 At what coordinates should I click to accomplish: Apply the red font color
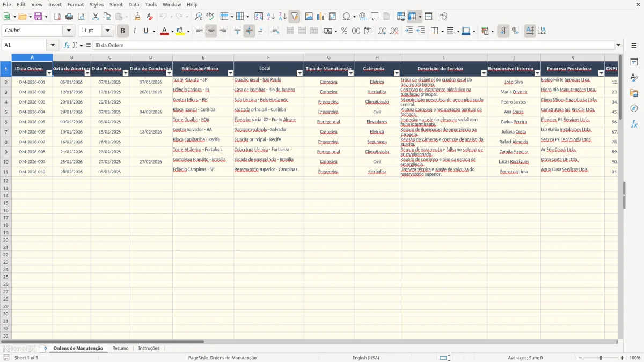point(164,31)
